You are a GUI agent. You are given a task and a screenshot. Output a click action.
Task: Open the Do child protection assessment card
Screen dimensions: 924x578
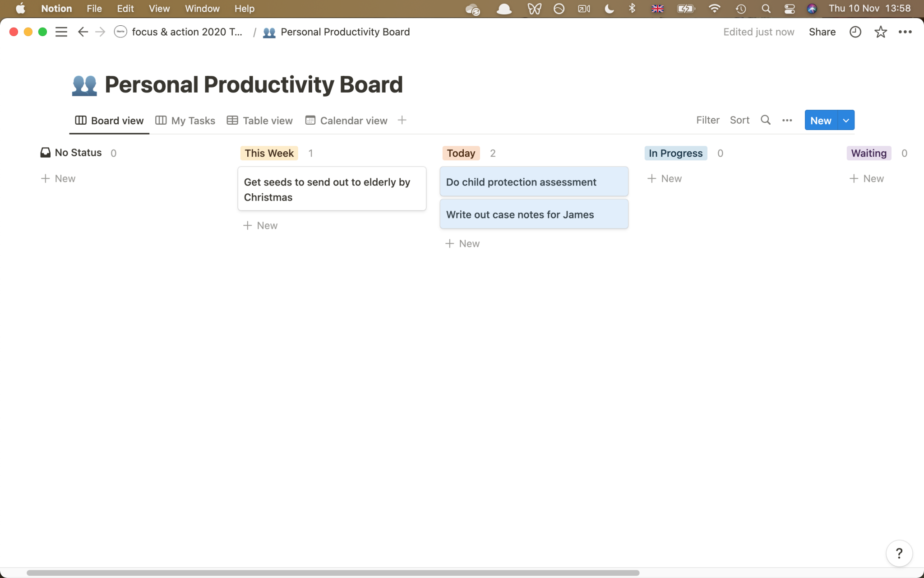point(534,182)
